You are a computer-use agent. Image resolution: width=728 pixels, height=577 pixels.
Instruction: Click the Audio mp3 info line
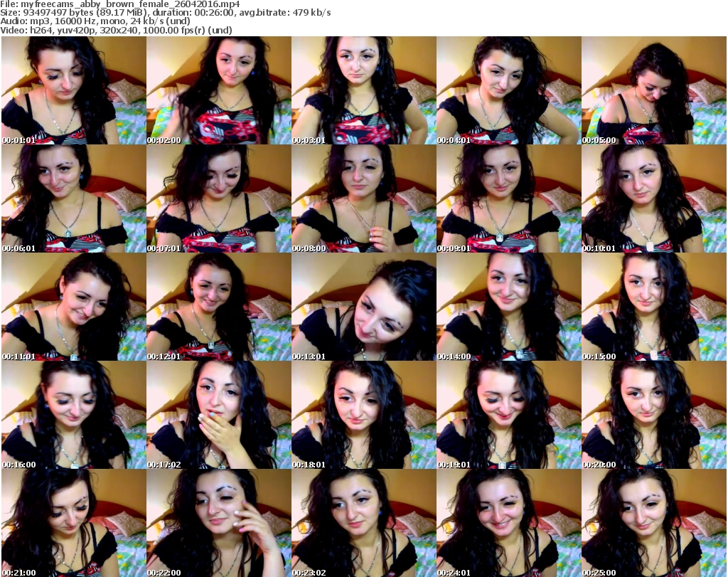(95, 21)
